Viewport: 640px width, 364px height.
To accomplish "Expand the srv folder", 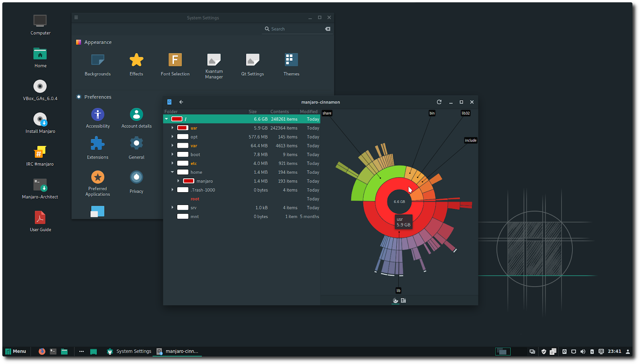I will pos(172,207).
